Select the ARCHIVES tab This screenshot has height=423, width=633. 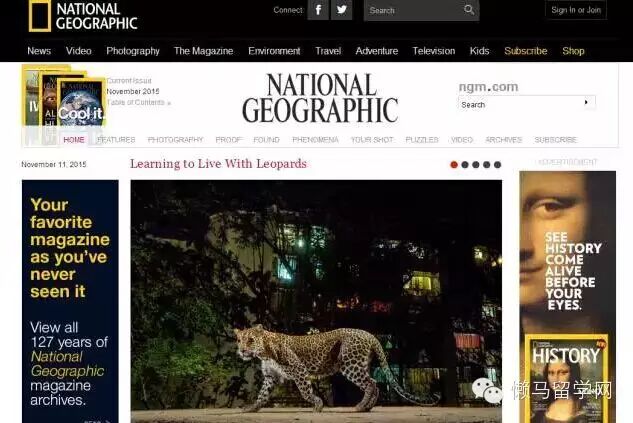coord(503,140)
